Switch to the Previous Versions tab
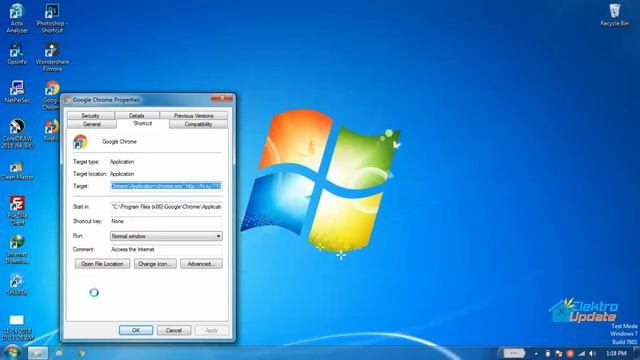Image resolution: width=640 pixels, height=360 pixels. click(193, 116)
